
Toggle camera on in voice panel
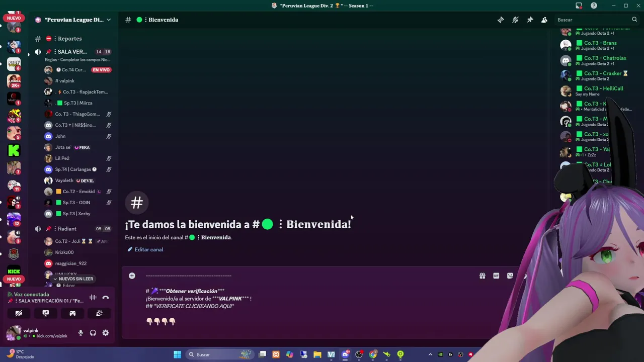[x=19, y=313]
